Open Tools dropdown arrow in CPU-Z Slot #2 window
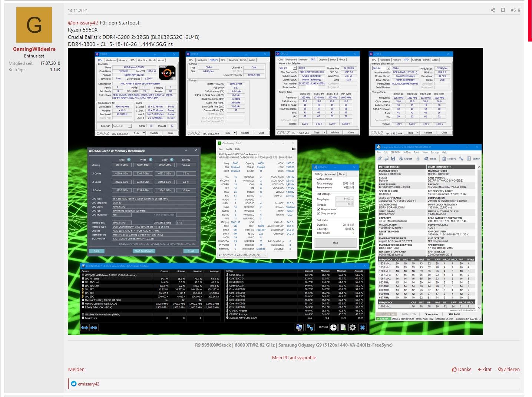The height and width of the screenshot is (397, 532). tap(324, 132)
